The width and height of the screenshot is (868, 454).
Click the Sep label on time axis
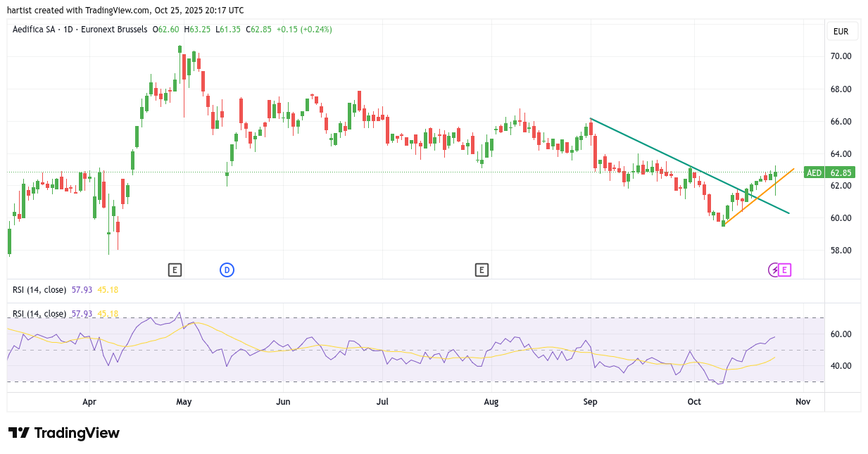(591, 402)
